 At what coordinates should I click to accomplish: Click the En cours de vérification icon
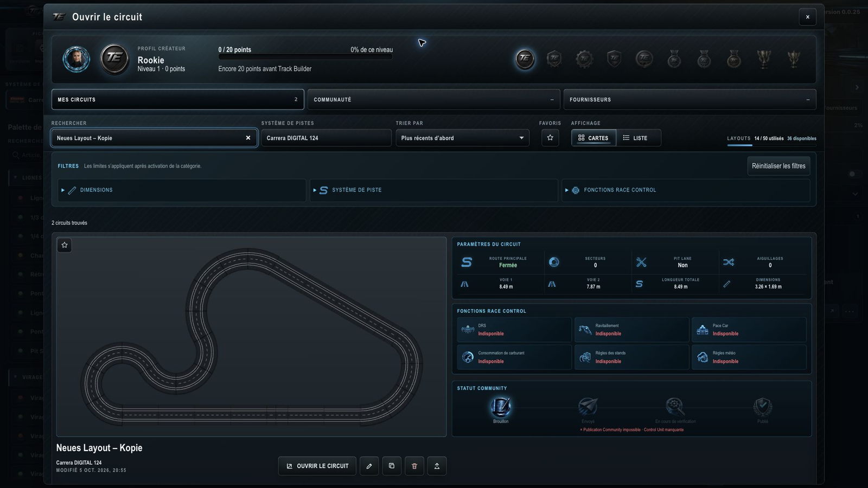(675, 407)
